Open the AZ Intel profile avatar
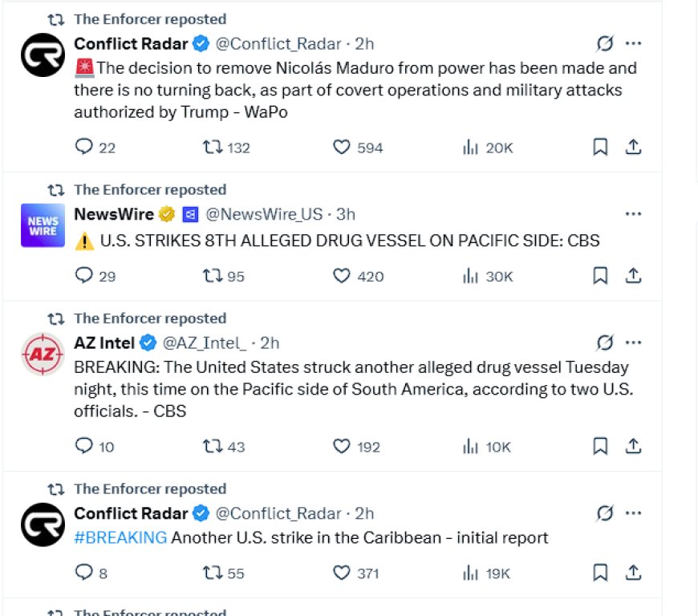Viewport: 698px width, 616px height. (43, 355)
